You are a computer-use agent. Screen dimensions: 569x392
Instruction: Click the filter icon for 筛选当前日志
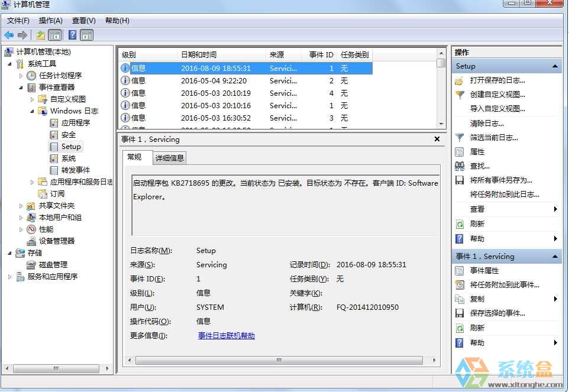[x=460, y=138]
